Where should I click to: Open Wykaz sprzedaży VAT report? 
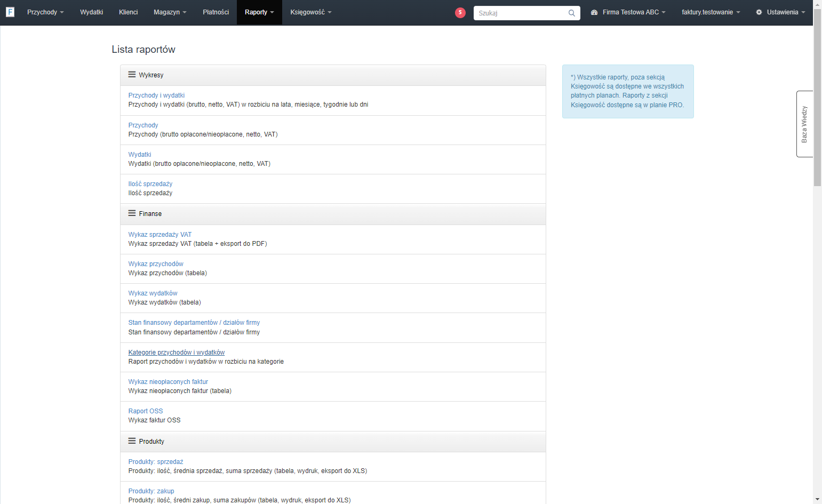coord(160,235)
